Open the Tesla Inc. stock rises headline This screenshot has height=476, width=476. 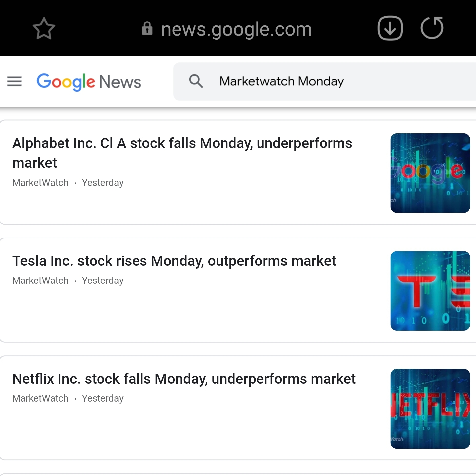(174, 261)
